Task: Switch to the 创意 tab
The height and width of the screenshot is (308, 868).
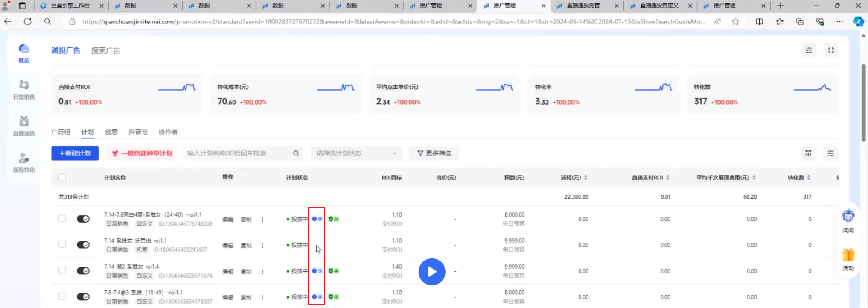Action: pyautogui.click(x=111, y=132)
